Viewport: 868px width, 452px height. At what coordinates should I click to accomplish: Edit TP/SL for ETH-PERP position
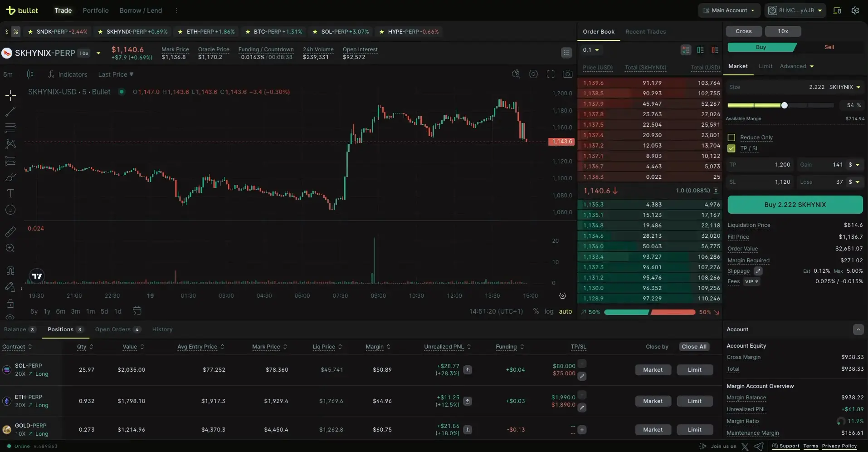pos(582,408)
